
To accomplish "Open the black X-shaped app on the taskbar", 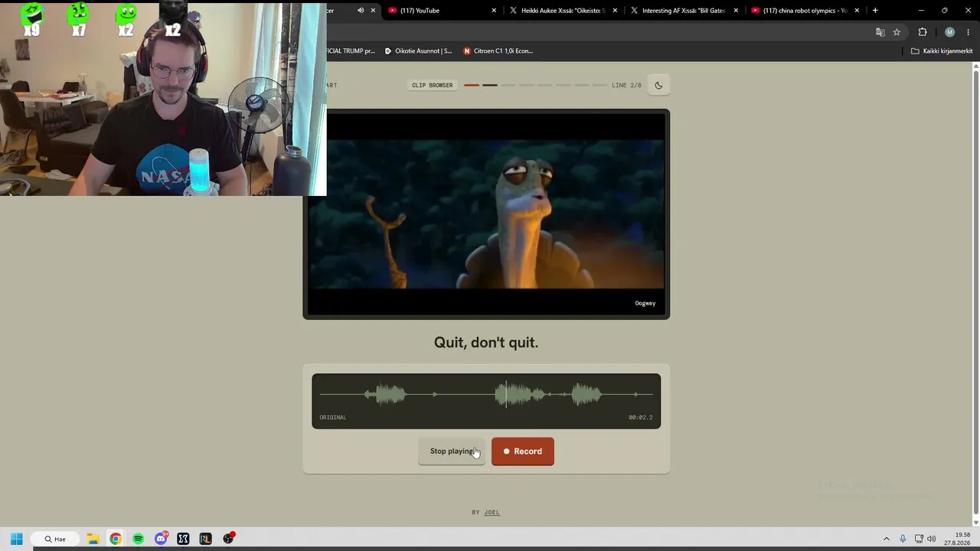I will click(x=183, y=539).
